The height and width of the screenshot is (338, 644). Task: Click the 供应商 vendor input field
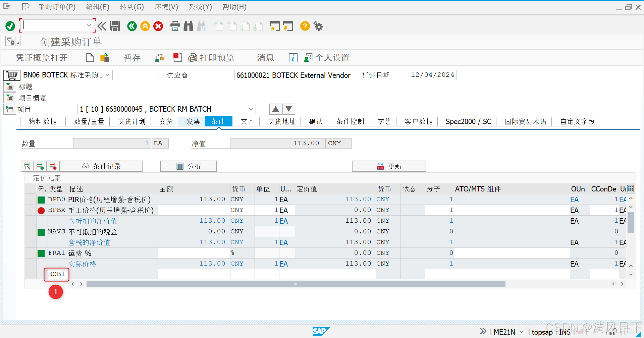[x=295, y=75]
